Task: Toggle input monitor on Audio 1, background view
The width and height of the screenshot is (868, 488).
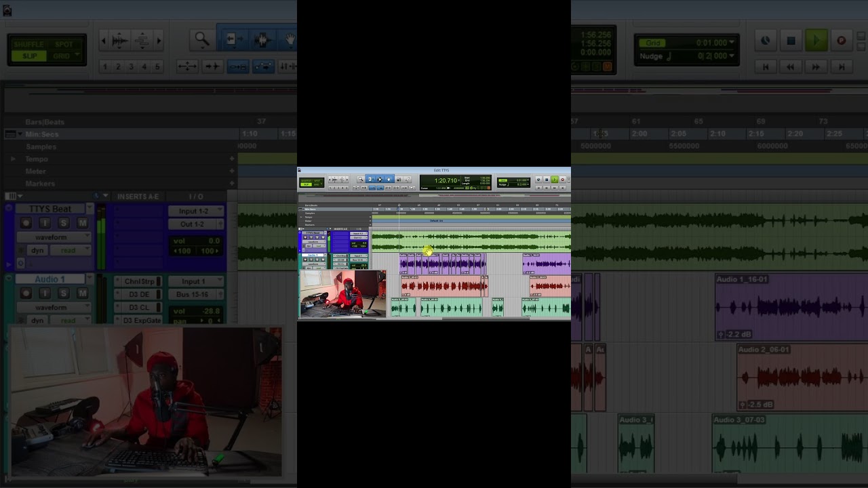Action: point(45,293)
